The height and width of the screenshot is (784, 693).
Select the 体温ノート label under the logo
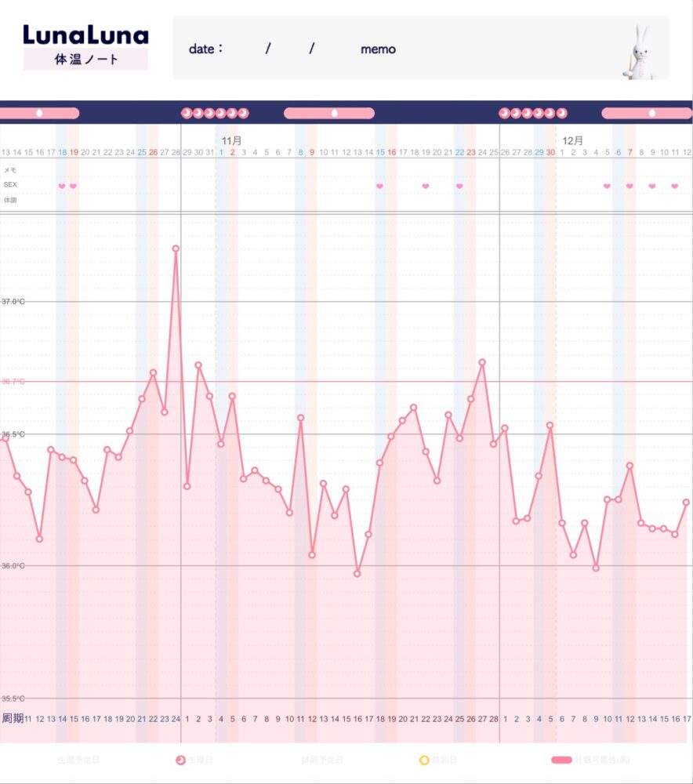tap(85, 60)
